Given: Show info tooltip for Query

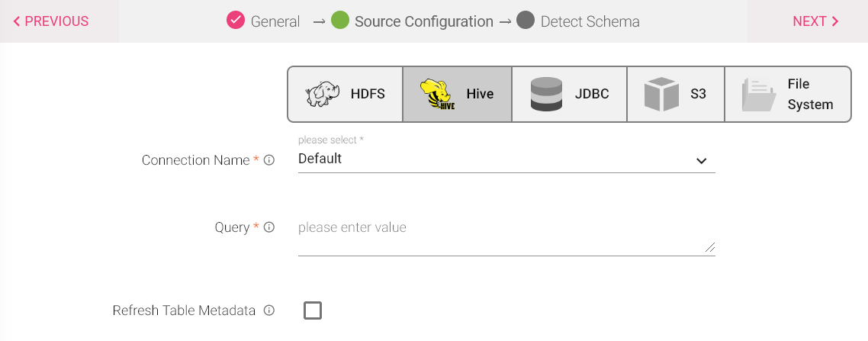Looking at the screenshot, I should pyautogui.click(x=269, y=227).
